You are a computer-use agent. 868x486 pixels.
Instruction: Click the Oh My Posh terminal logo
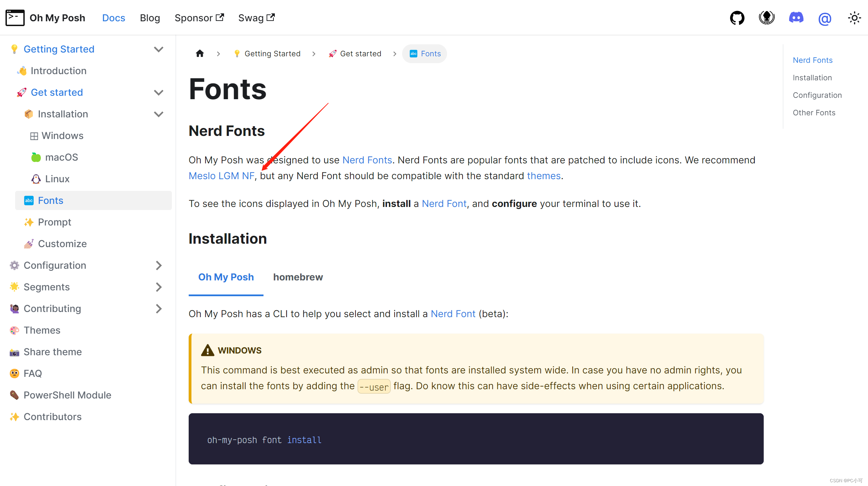click(x=15, y=18)
